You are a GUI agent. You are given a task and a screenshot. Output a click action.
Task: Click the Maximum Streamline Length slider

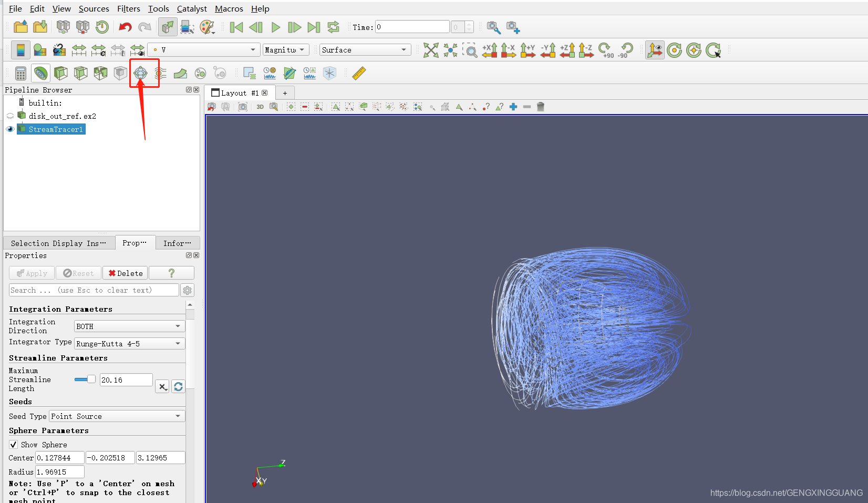coord(85,379)
